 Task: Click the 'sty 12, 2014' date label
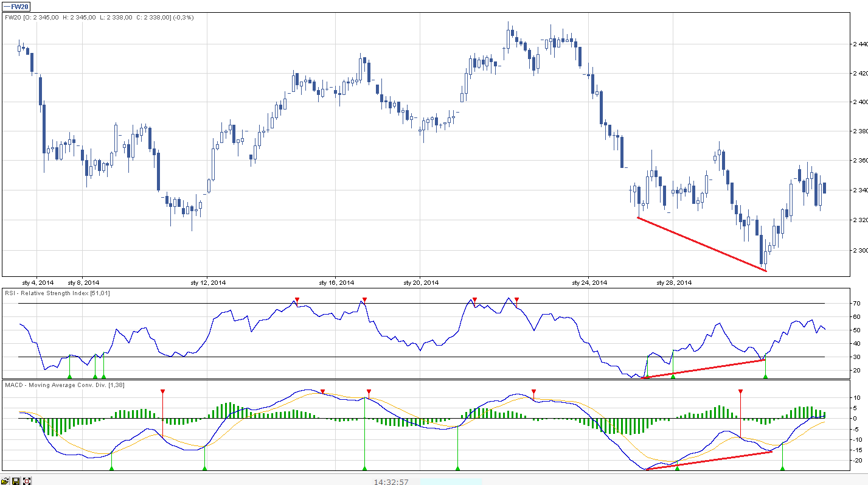click(x=208, y=283)
